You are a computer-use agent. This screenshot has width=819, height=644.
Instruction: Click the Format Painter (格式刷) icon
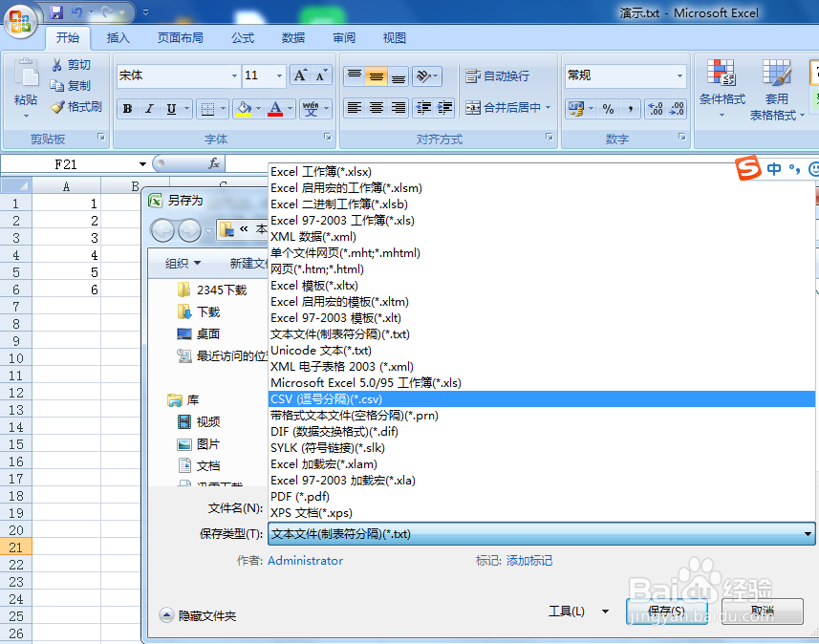57,107
